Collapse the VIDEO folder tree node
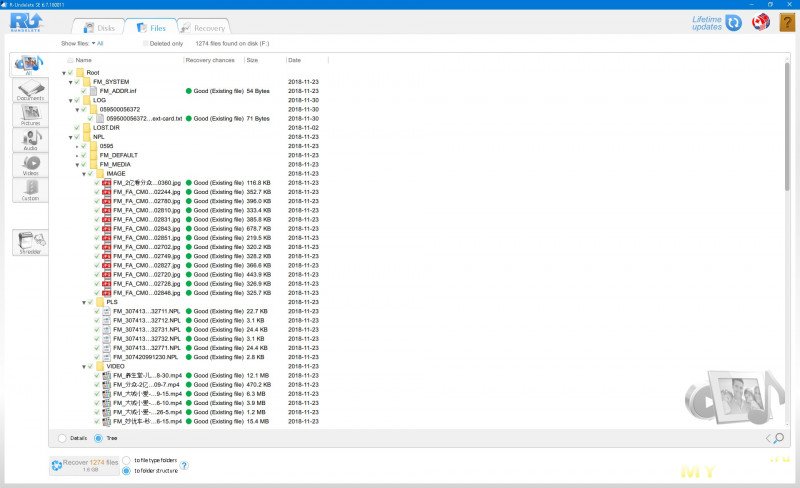 click(x=83, y=366)
